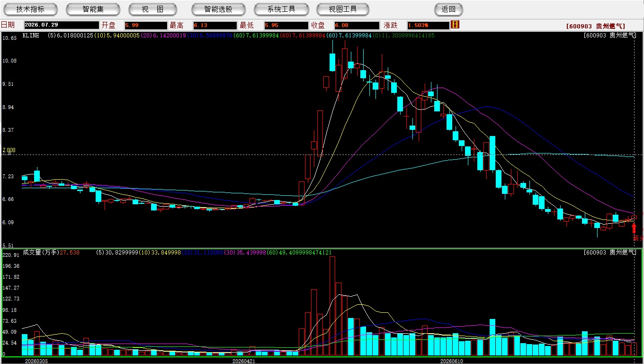Click the red up-arrow signal marker on the K-line chart
The image size is (644, 364).
tap(634, 228)
